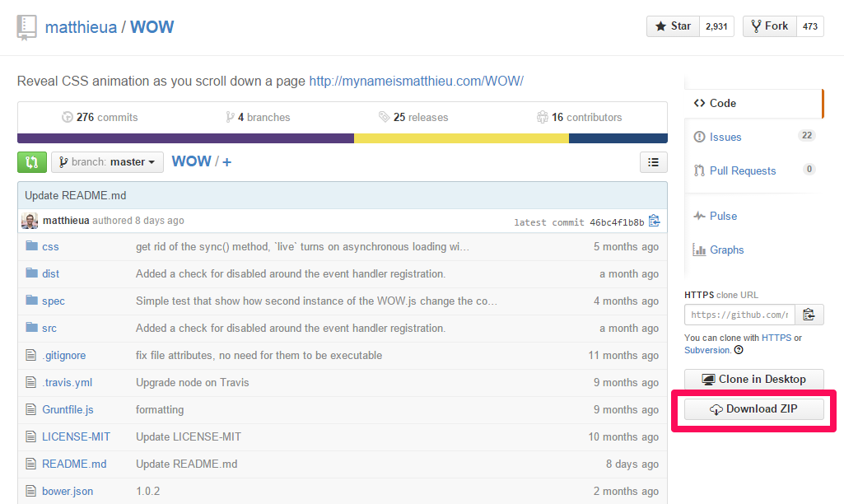
Task: Click the HTTPS clone URL field
Action: pyautogui.click(x=739, y=315)
